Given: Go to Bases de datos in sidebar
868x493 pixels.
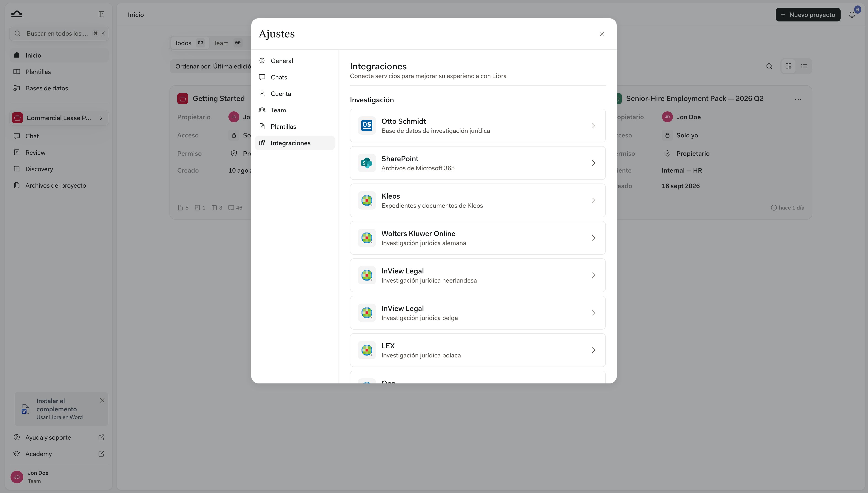Looking at the screenshot, I should [x=59, y=88].
